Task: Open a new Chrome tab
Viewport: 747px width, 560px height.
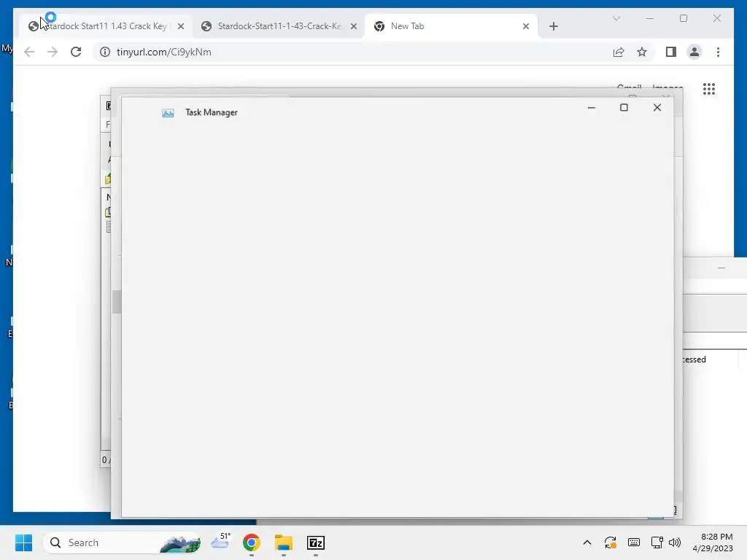Action: tap(554, 26)
